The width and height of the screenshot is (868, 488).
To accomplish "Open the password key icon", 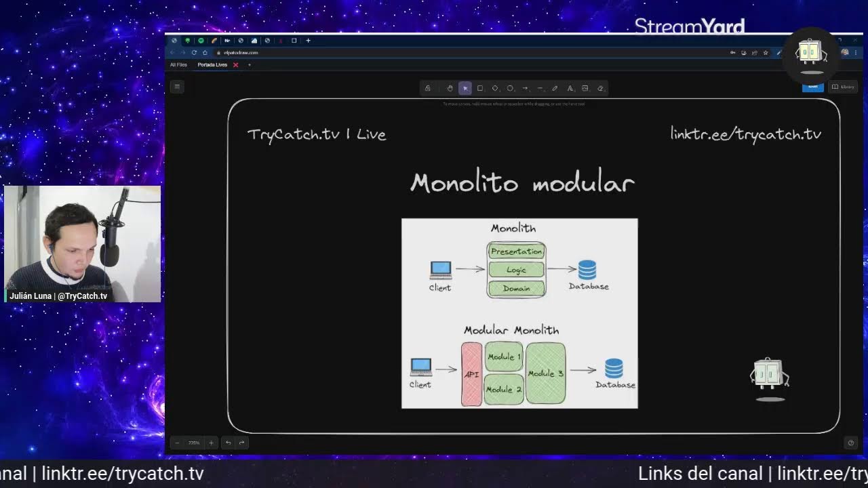I will pyautogui.click(x=732, y=52).
